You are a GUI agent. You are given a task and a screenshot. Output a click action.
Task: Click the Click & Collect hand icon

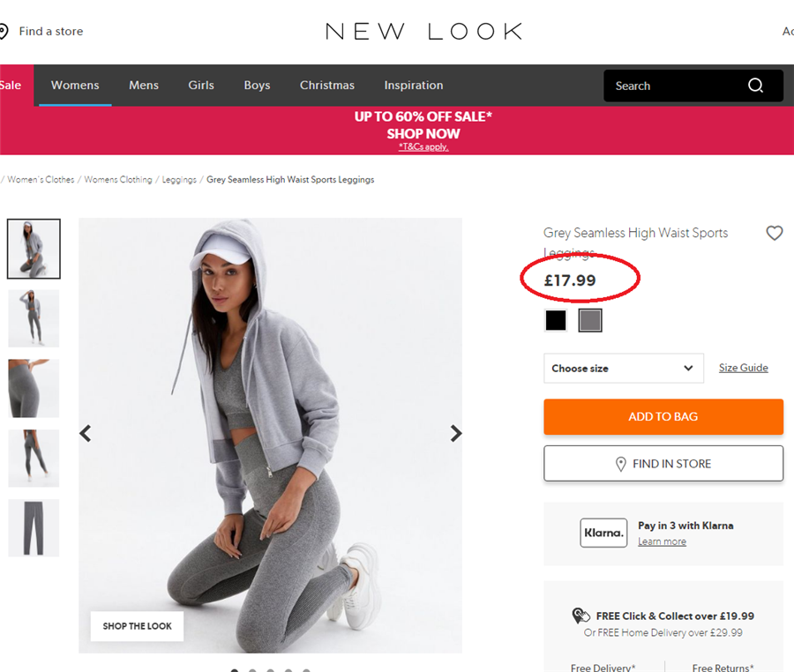pyautogui.click(x=581, y=616)
